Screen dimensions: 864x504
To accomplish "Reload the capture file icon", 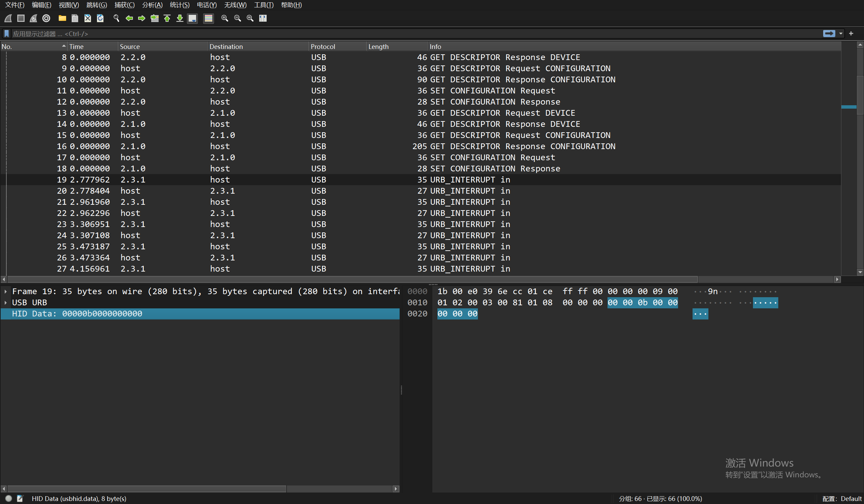I will [100, 18].
